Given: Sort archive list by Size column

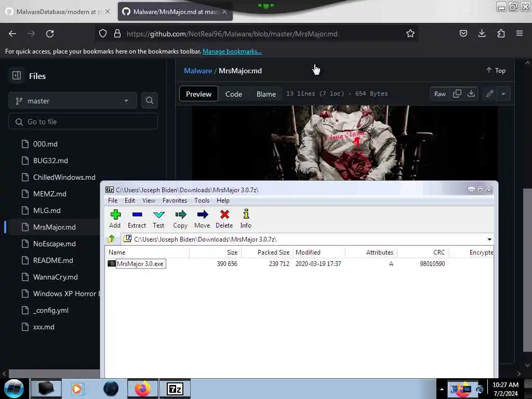Looking at the screenshot, I should (x=215, y=252).
